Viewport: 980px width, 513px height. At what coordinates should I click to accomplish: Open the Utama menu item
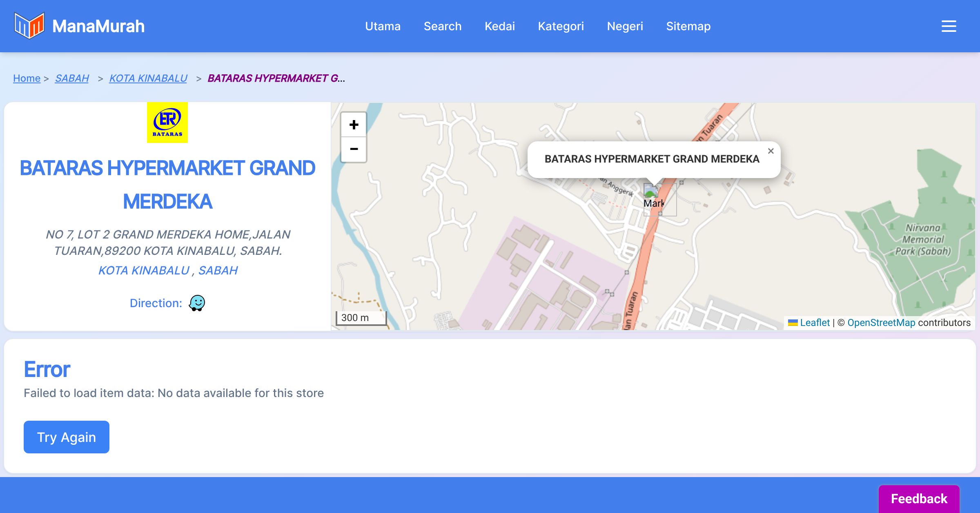pos(383,26)
